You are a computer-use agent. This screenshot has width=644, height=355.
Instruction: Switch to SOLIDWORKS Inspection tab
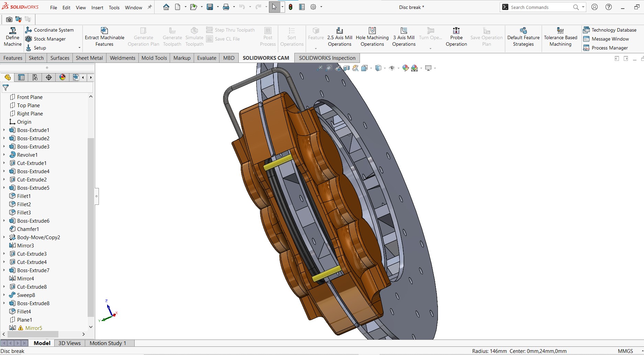pos(327,58)
